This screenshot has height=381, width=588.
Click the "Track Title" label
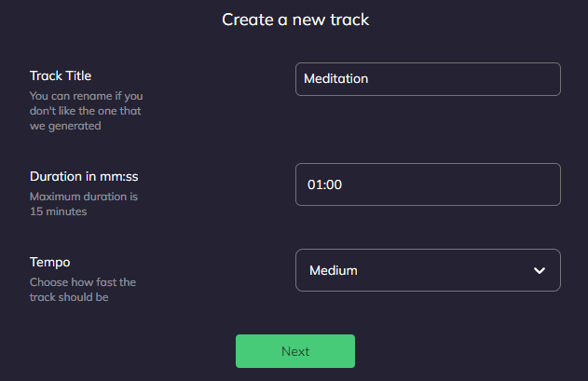pyautogui.click(x=61, y=75)
